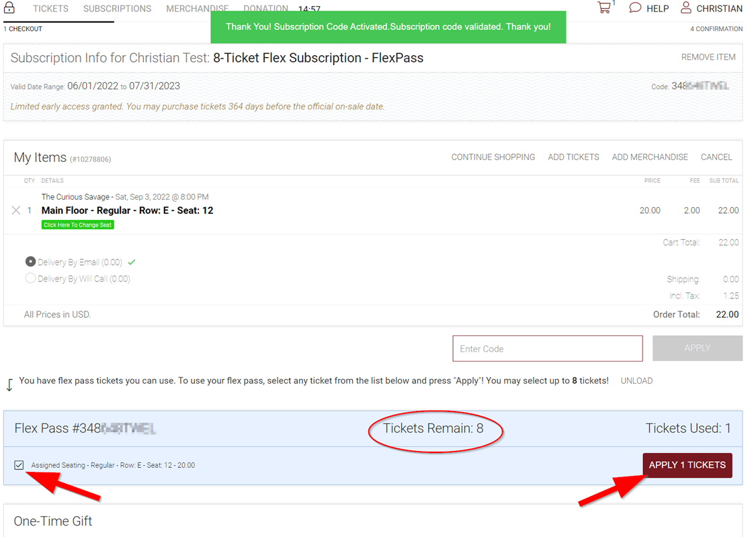This screenshot has height=537, width=756.
Task: Open the Merchandise menu
Action: coord(197,9)
